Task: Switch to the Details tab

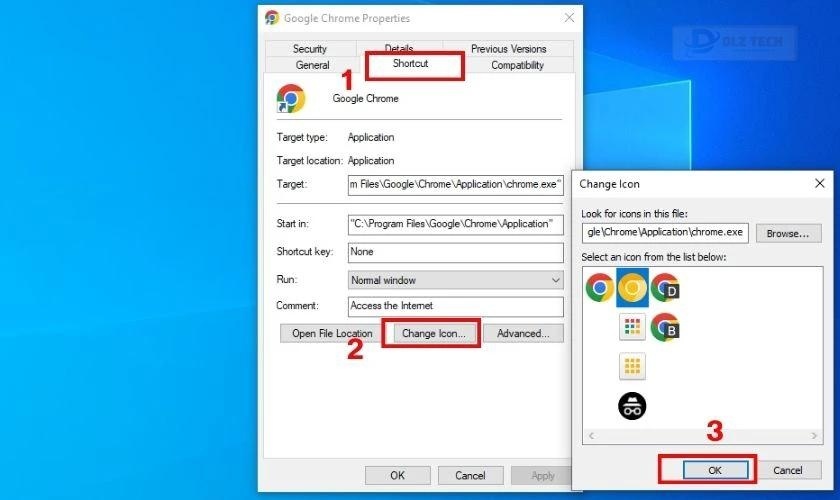Action: 399,47
